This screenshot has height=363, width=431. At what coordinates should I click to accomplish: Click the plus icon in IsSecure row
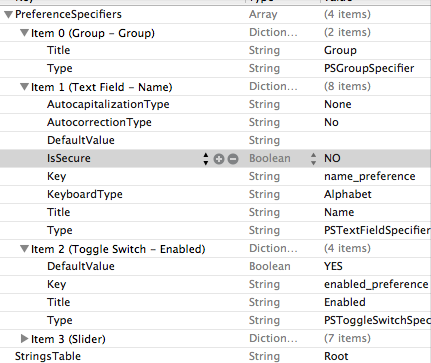click(x=219, y=159)
